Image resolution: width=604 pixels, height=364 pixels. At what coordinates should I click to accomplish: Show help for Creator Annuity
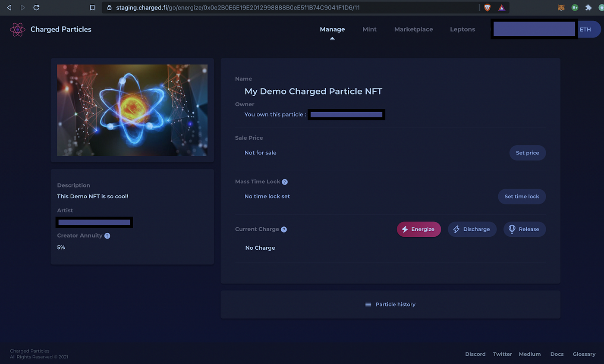point(107,236)
